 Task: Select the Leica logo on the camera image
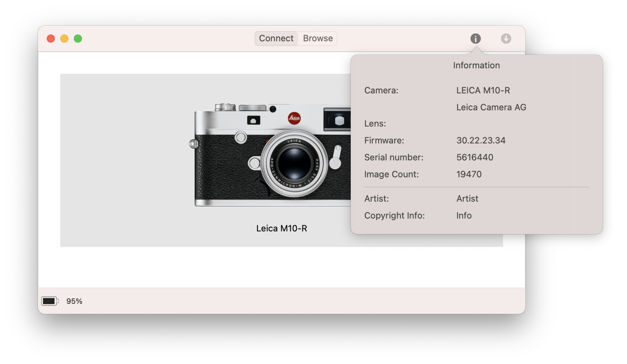pos(294,118)
